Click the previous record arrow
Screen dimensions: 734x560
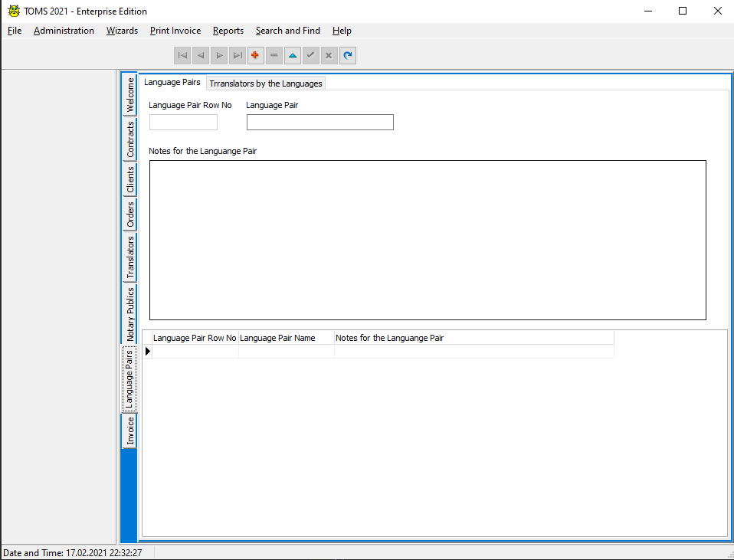click(201, 55)
